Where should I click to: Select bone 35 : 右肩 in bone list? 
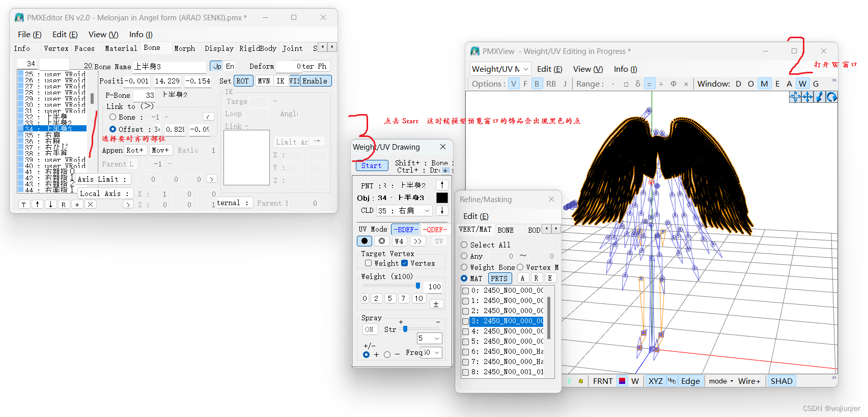click(x=52, y=135)
